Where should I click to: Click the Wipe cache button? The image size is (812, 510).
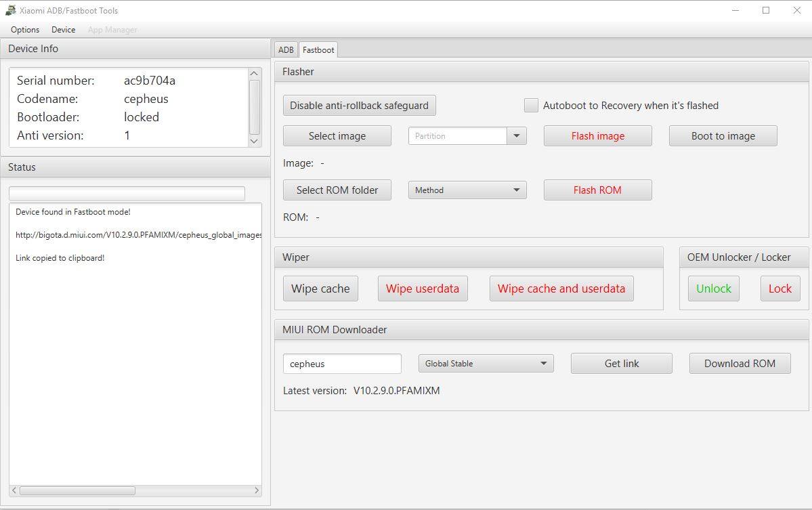(320, 289)
